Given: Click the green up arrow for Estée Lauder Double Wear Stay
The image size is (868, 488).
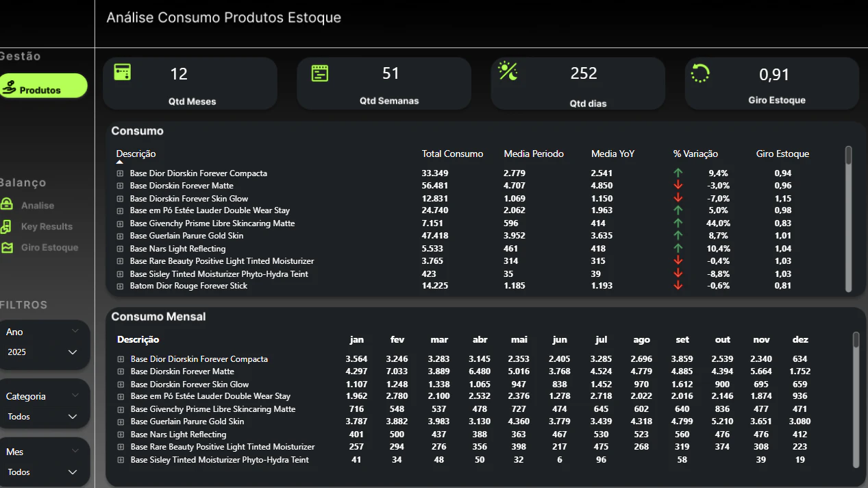Looking at the screenshot, I should [678, 210].
